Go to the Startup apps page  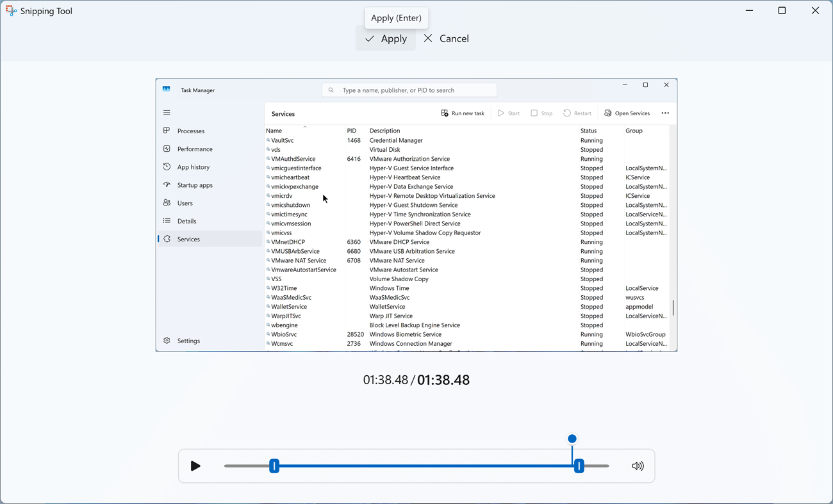pos(195,185)
